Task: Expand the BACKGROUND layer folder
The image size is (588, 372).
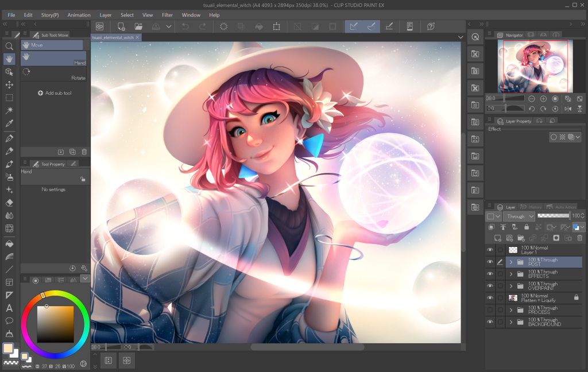Action: coord(510,322)
